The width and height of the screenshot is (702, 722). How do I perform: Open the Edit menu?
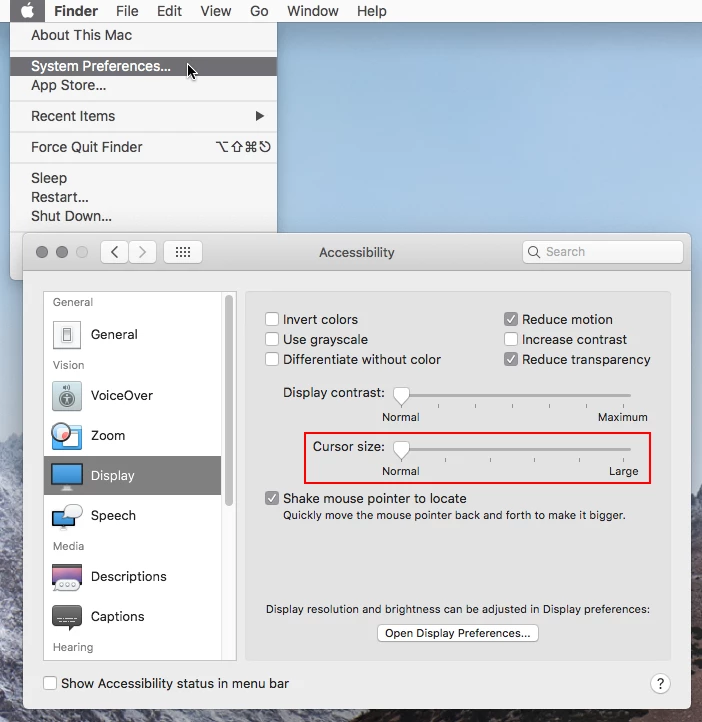[169, 11]
